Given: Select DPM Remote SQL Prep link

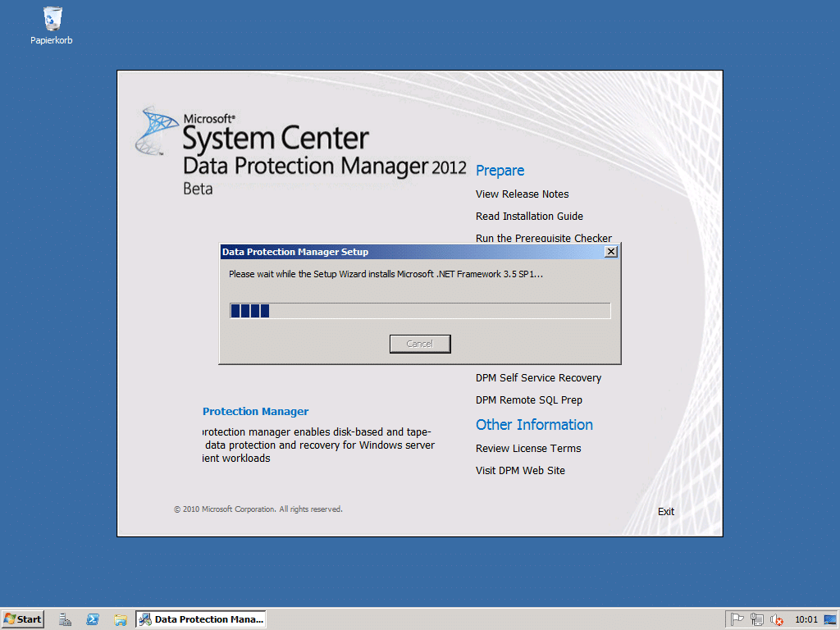Looking at the screenshot, I should click(x=529, y=400).
